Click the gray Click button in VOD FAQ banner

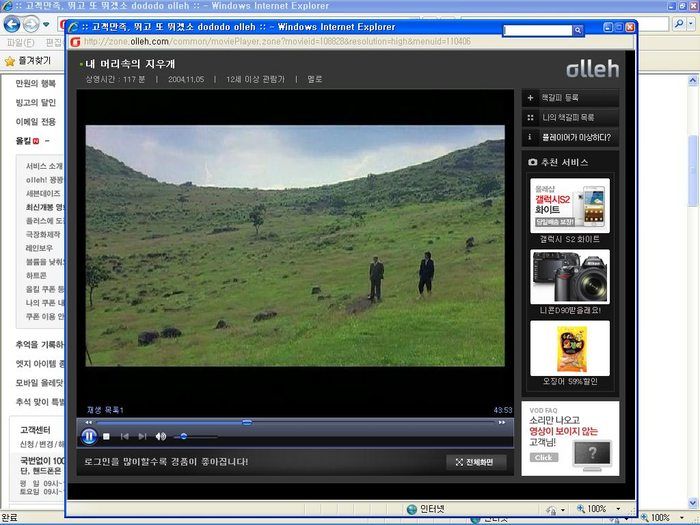pos(544,458)
